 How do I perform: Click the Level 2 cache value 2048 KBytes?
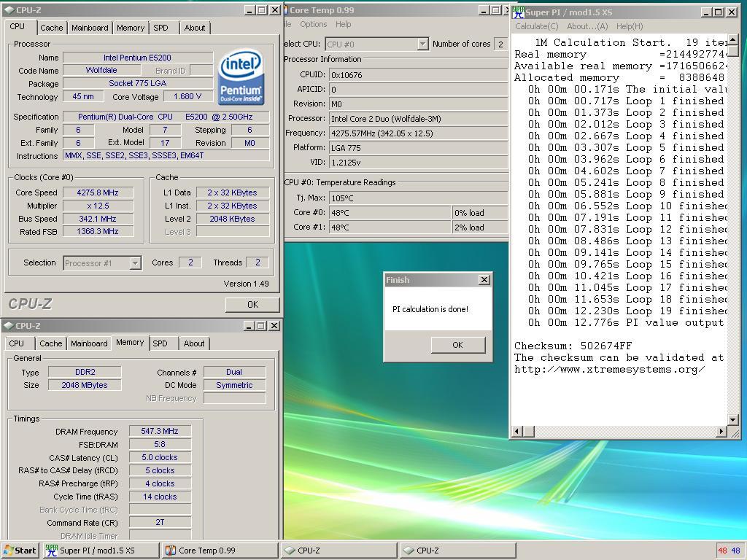(x=233, y=219)
